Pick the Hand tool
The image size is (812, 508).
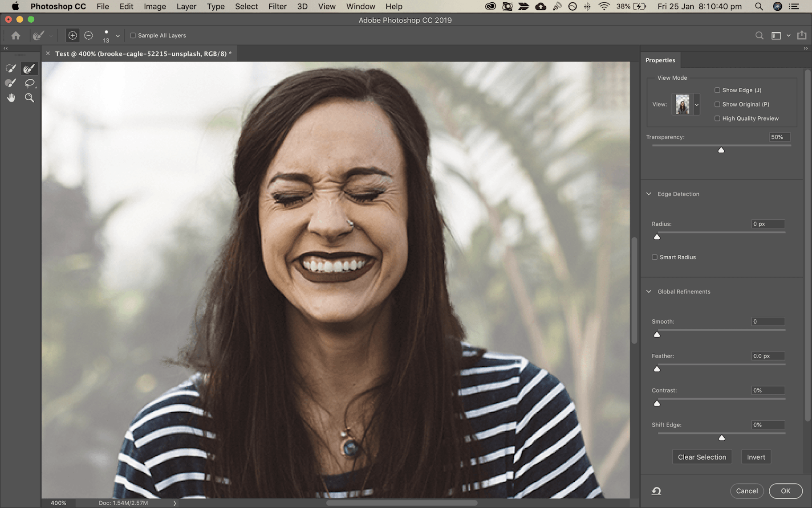coord(11,98)
